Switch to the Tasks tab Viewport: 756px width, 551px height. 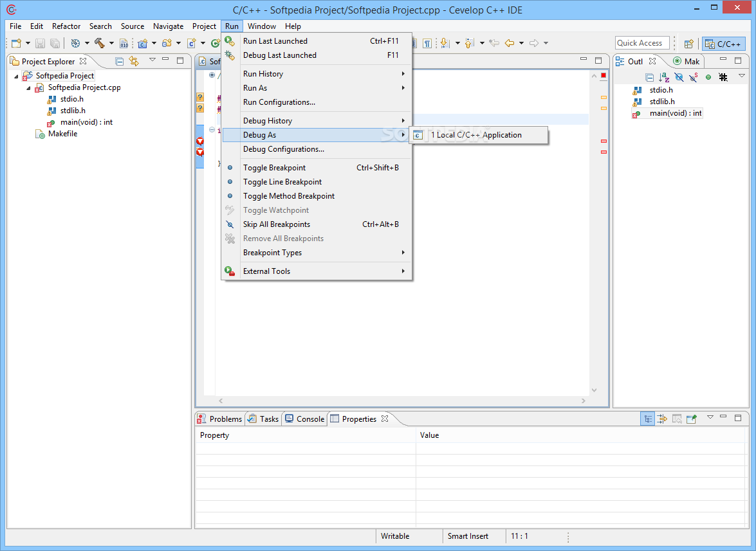(x=263, y=419)
